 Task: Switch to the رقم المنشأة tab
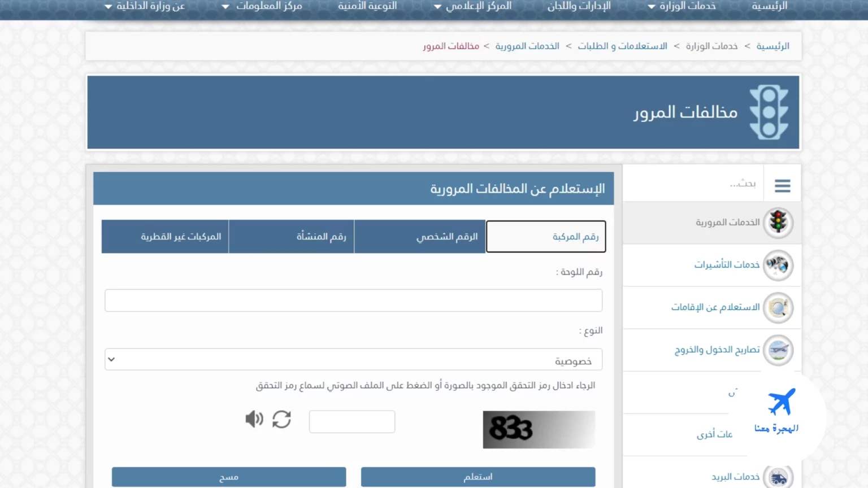click(x=292, y=237)
